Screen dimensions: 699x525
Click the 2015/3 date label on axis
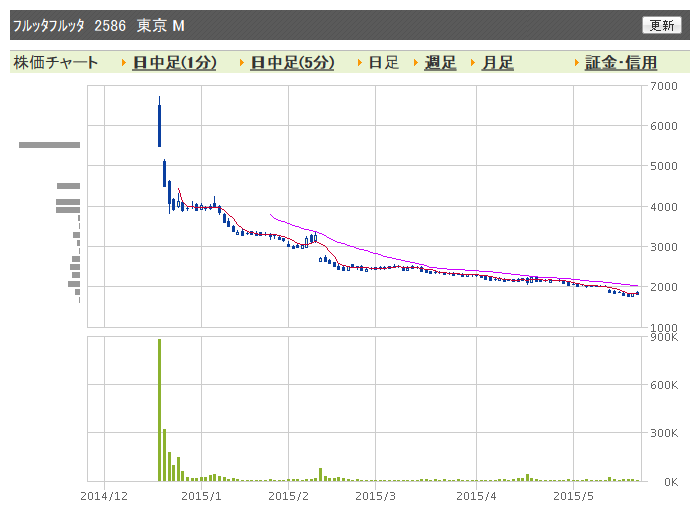375,496
